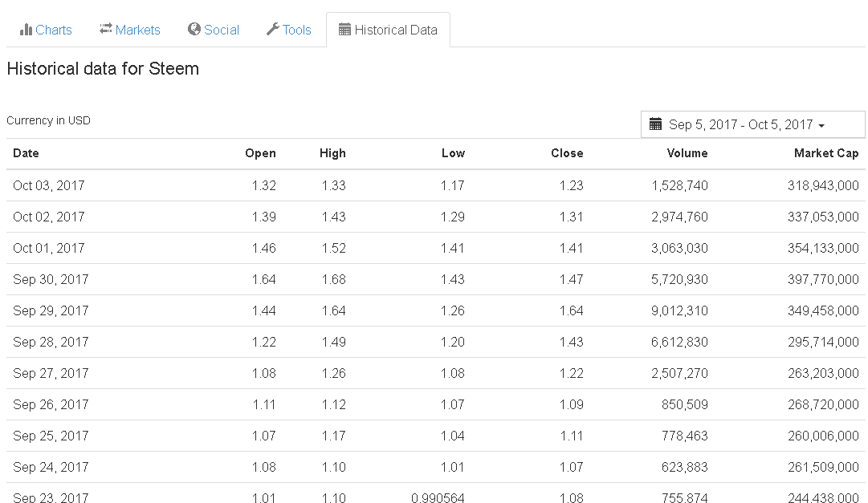868x503 pixels.
Task: Click the Volume column header
Action: [687, 153]
